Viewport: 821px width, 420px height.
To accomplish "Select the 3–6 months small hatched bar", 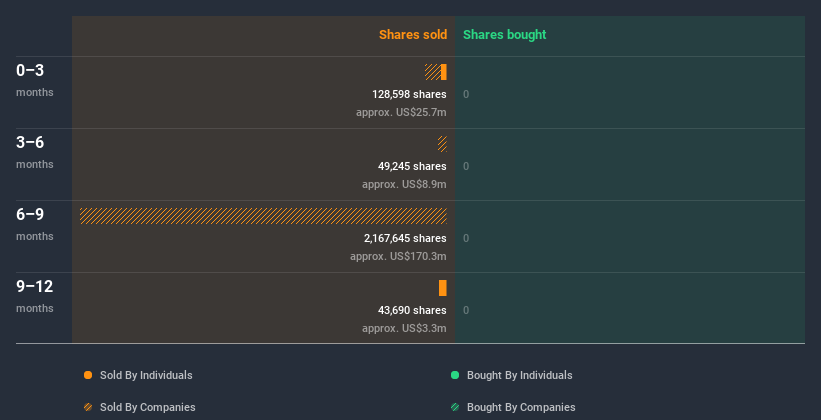I will point(442,144).
